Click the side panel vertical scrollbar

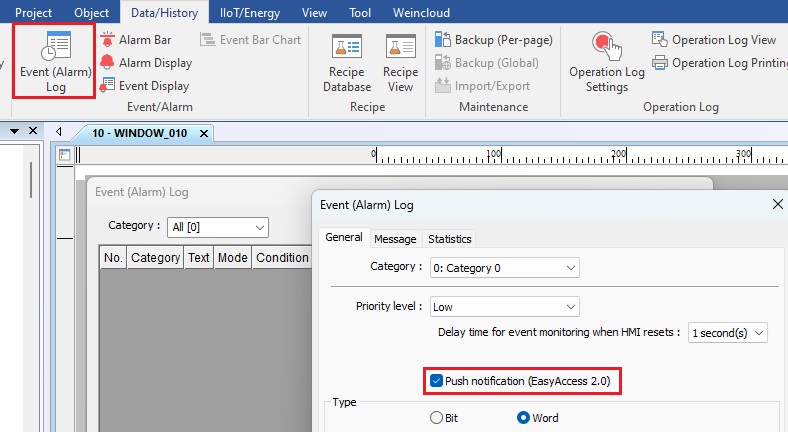point(31,180)
